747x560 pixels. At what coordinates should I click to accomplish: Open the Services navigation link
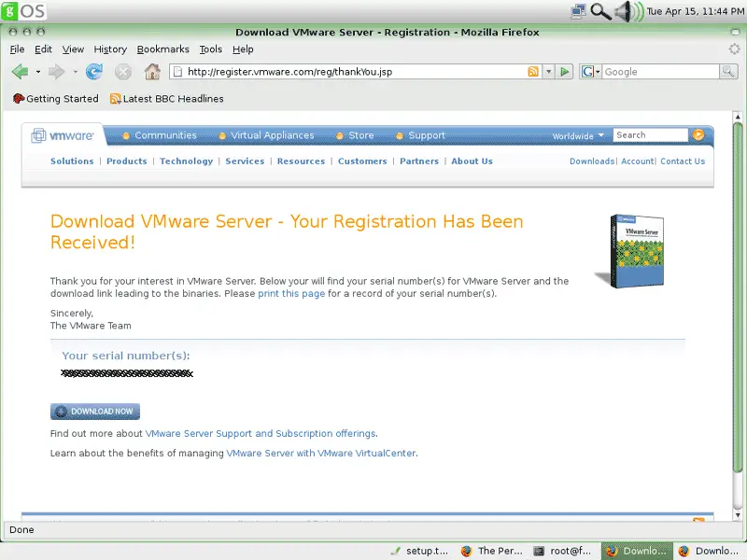tap(245, 161)
